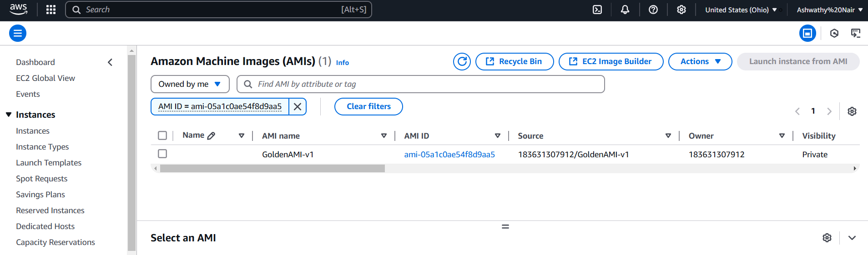868x255 pixels.
Task: Click the blue split-view panel icon
Action: click(807, 33)
